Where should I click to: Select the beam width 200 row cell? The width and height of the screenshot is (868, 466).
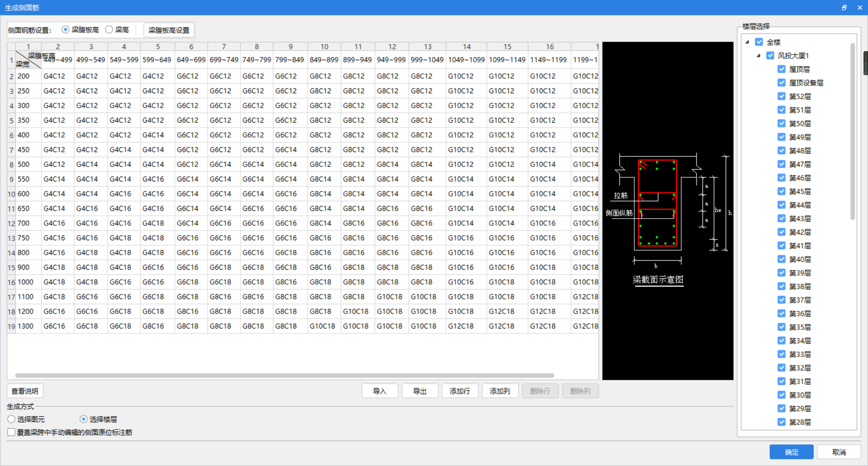coord(28,76)
